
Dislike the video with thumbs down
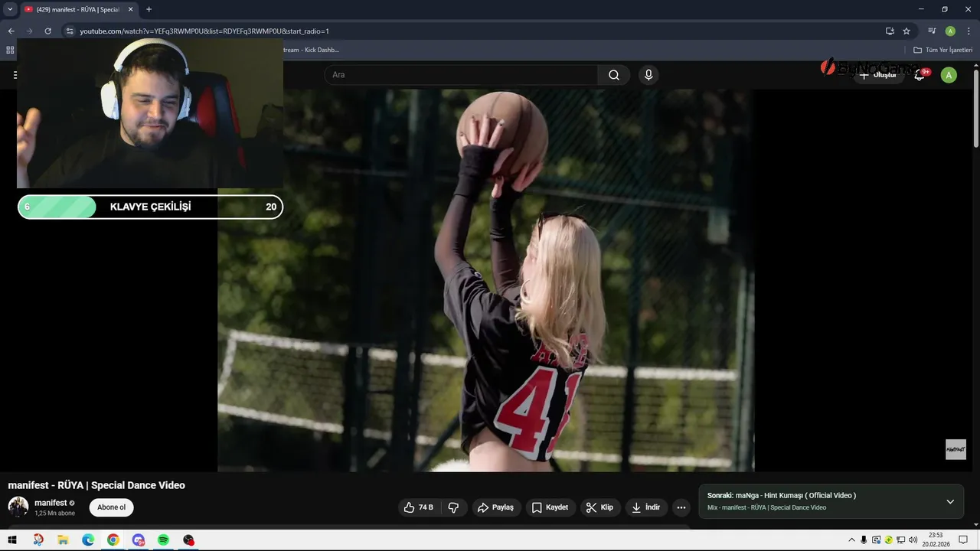[x=453, y=507]
